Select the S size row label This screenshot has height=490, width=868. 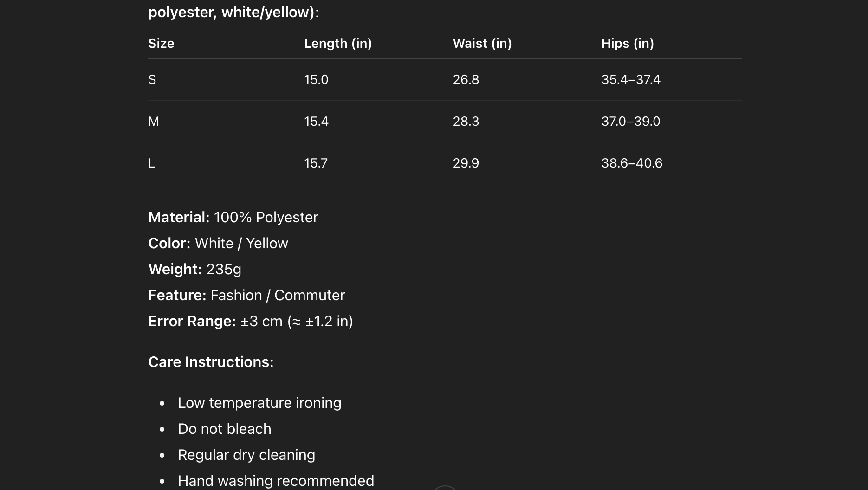coord(152,80)
